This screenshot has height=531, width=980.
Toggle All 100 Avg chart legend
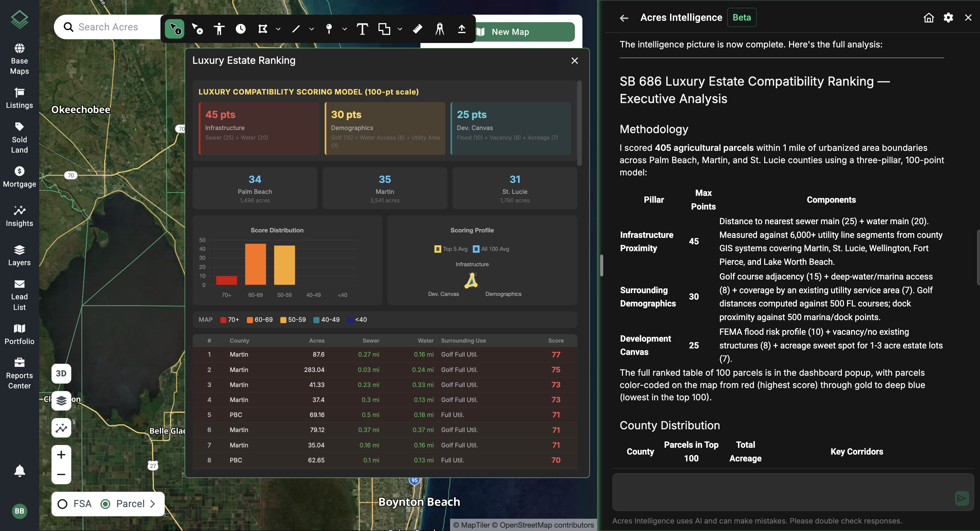(491, 249)
